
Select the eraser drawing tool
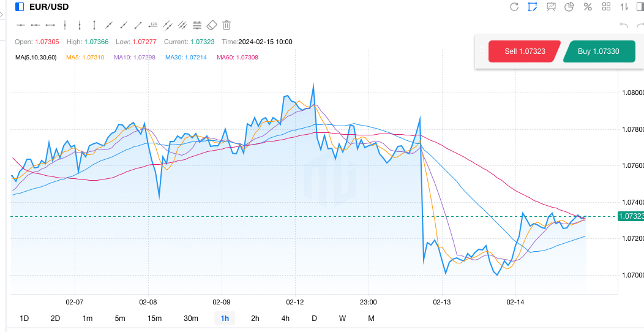tap(212, 25)
